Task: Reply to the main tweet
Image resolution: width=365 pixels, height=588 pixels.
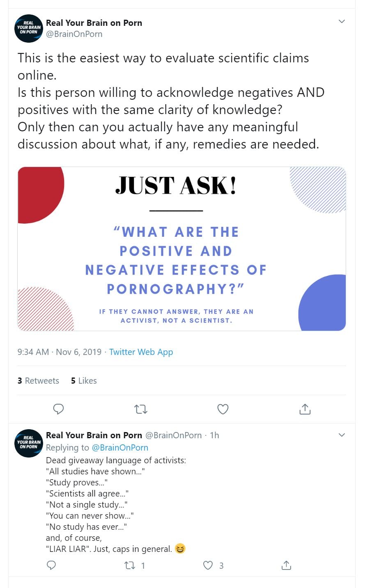Action: click(59, 409)
